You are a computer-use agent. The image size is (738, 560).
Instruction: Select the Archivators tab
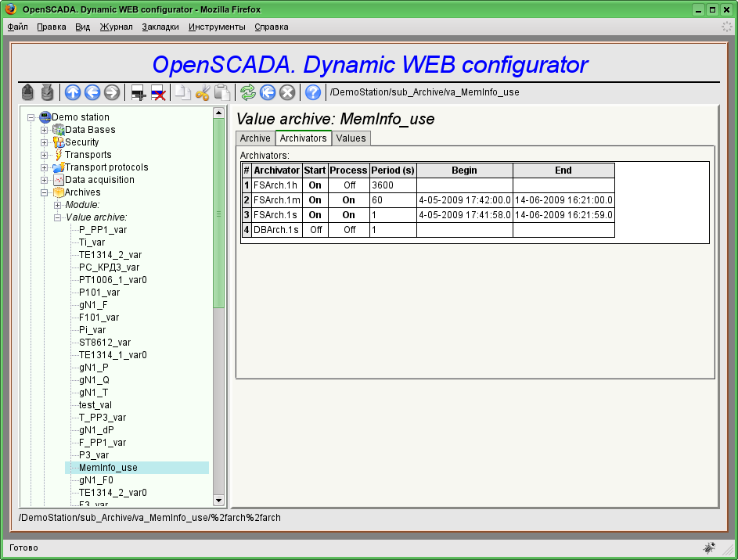coord(303,138)
